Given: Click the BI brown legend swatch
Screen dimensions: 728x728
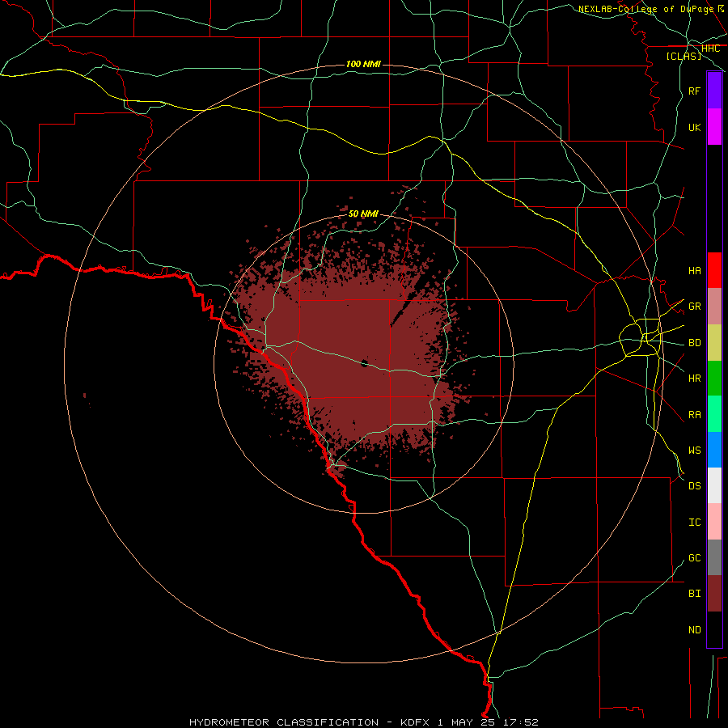Looking at the screenshot, I should pos(714,594).
